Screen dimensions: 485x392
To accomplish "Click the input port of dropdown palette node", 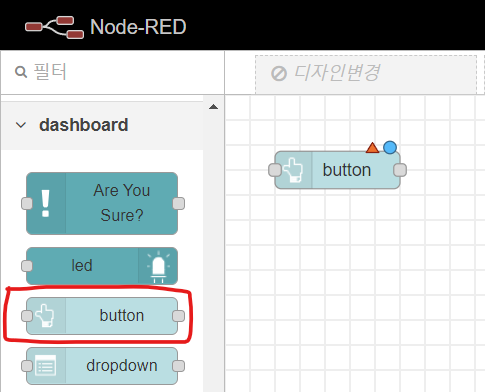I will point(27,366).
